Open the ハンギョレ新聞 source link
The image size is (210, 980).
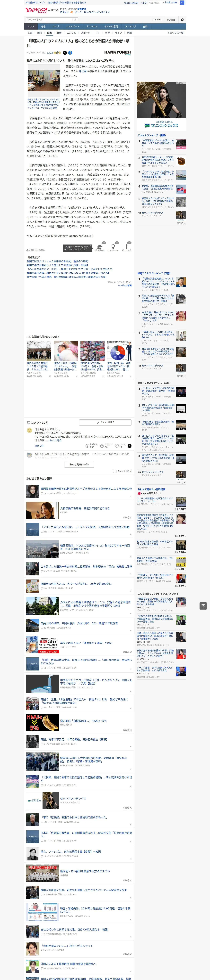124,285
